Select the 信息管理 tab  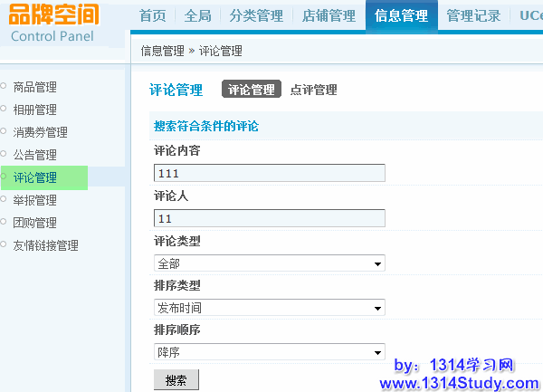pyautogui.click(x=401, y=15)
